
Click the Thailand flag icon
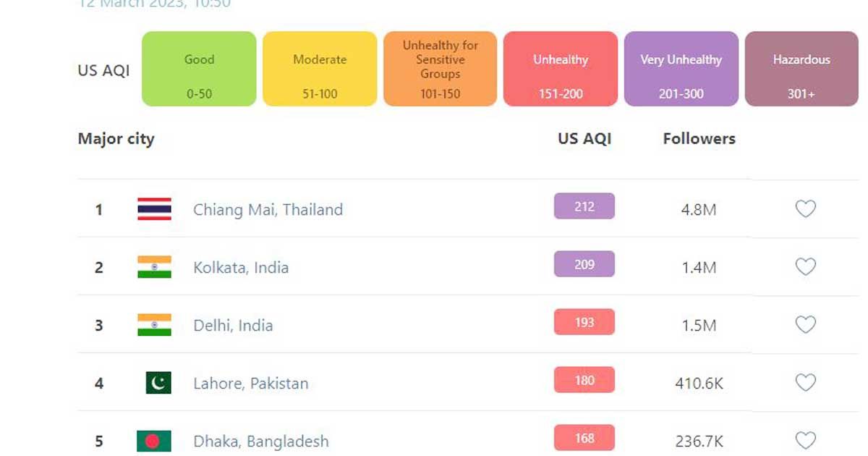click(x=154, y=209)
